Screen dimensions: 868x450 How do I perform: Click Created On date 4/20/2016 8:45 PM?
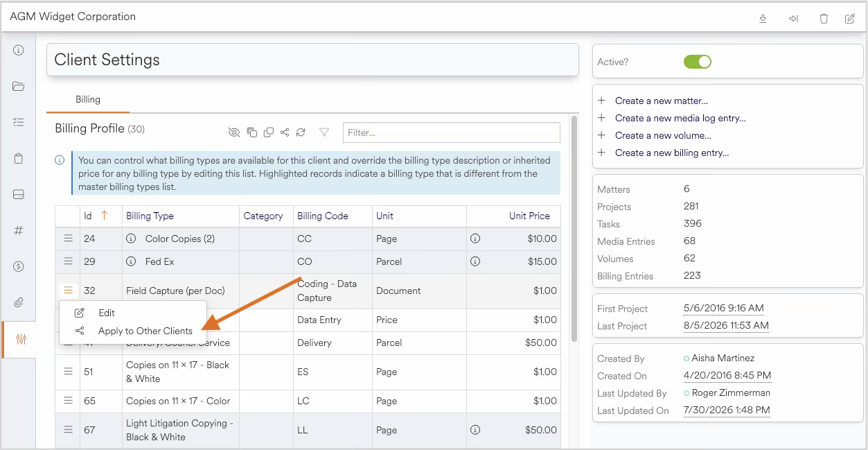[x=727, y=376]
